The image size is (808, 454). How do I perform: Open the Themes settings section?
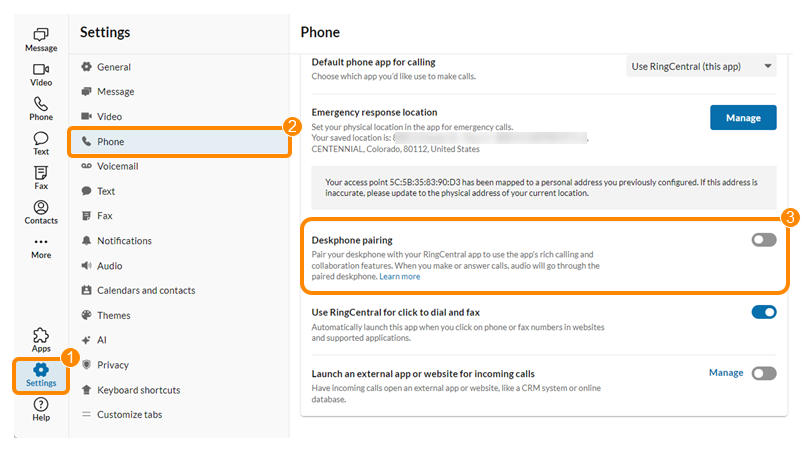pos(113,315)
